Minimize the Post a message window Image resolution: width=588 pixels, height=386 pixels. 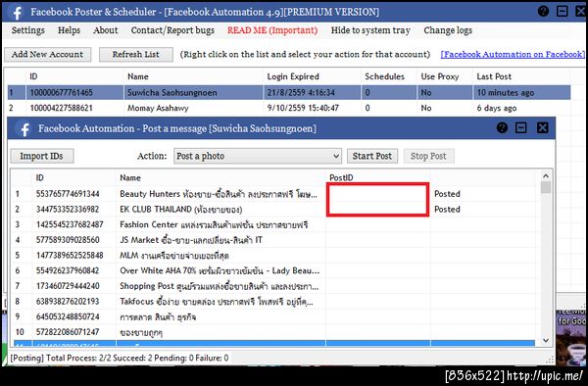coord(521,127)
